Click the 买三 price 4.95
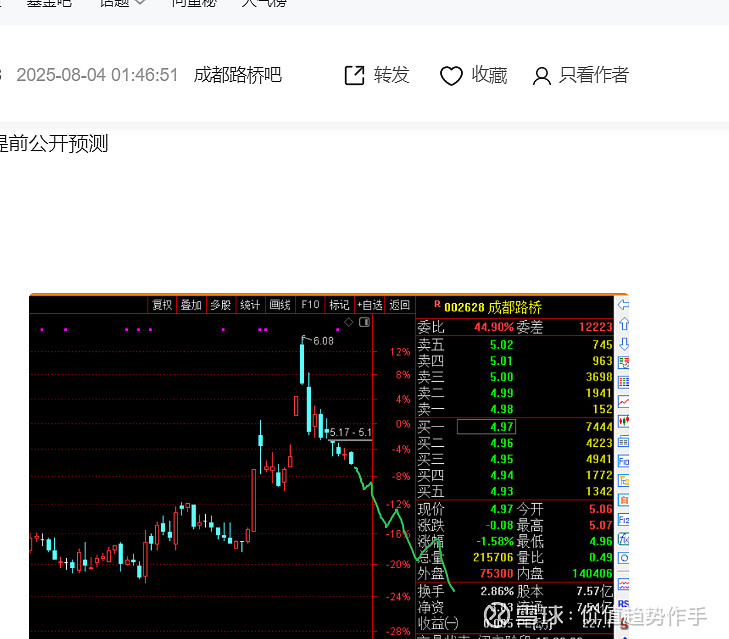This screenshot has width=729, height=639. pos(502,459)
